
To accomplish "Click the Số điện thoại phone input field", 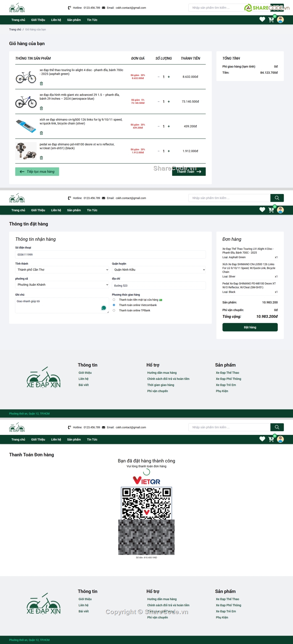I will pos(110,255).
